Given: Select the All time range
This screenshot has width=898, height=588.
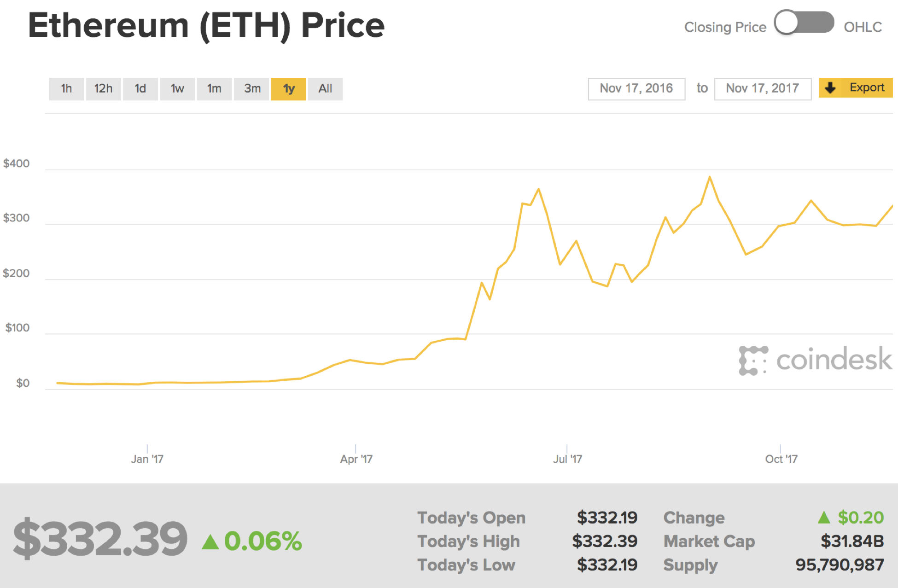Looking at the screenshot, I should pos(325,88).
